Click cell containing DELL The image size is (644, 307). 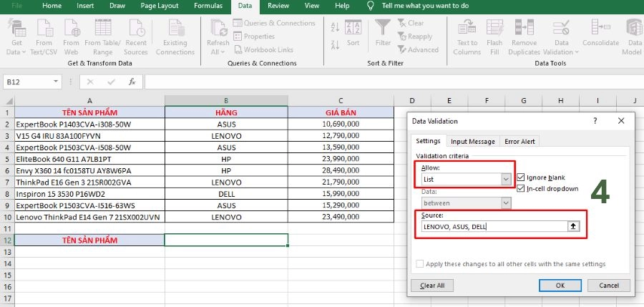point(226,193)
